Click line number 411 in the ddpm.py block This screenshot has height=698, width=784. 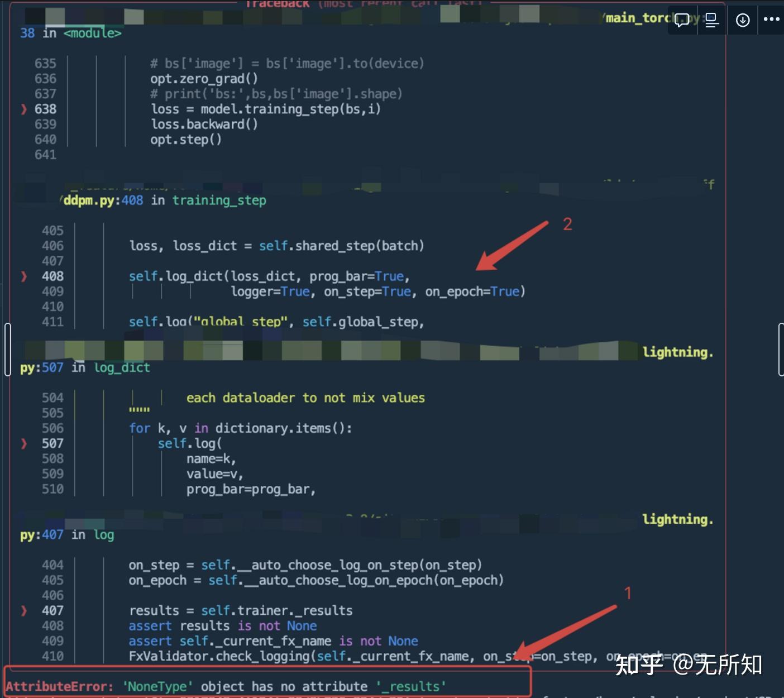[52, 322]
